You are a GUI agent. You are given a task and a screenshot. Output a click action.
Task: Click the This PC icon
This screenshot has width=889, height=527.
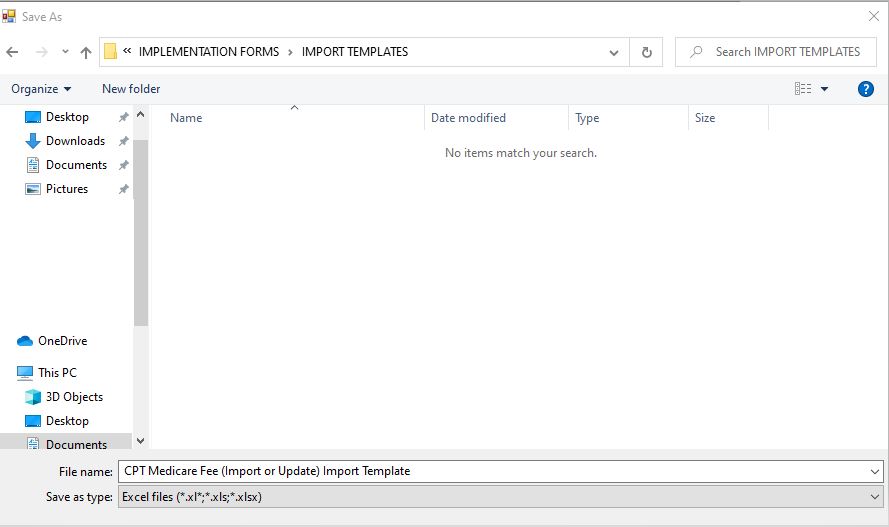pyautogui.click(x=26, y=373)
